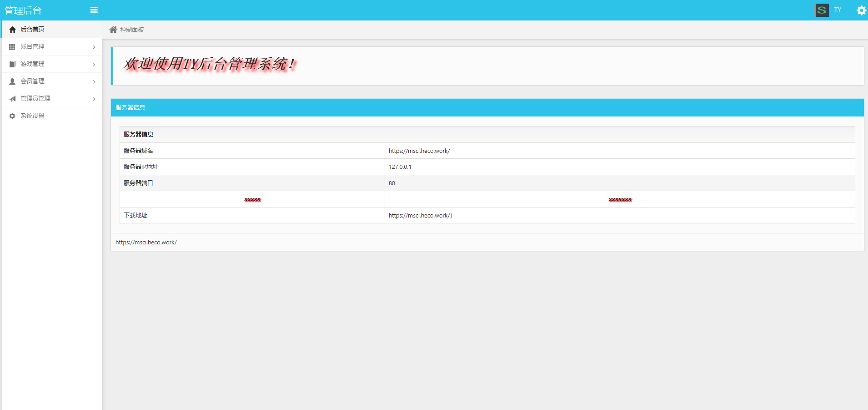
Task: Expand 游戏管理 using its chevron arrow
Action: point(94,64)
